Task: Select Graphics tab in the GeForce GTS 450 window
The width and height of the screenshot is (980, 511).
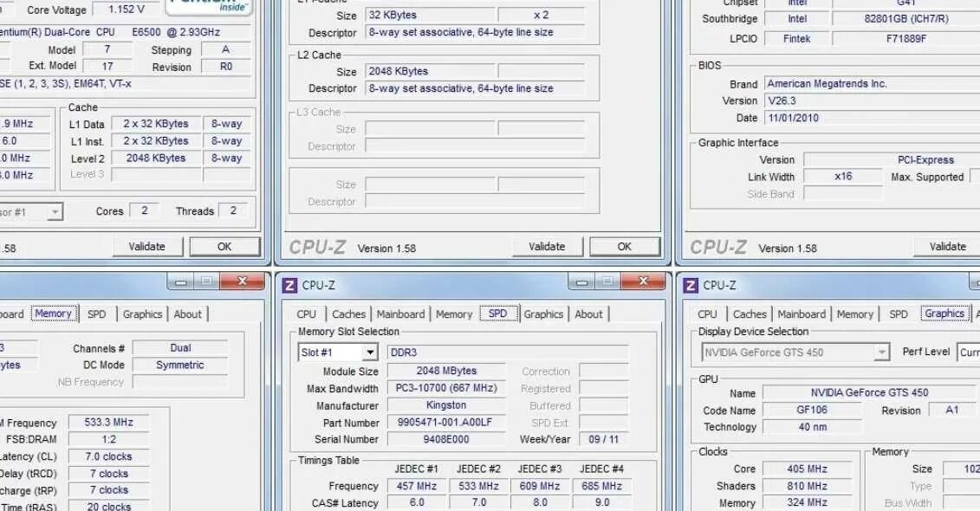Action: point(944,314)
